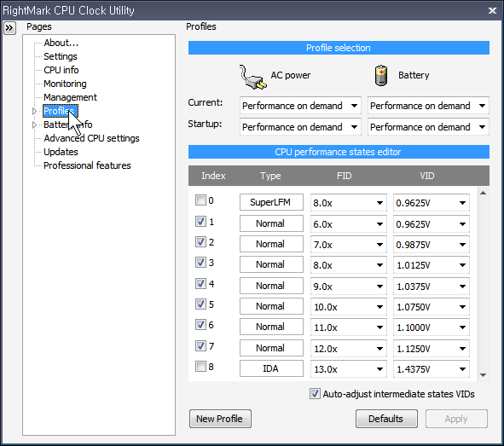Toggle Auto-adjust intermediate states VIDs
Viewport: 504px width, 446px height.
[315, 394]
